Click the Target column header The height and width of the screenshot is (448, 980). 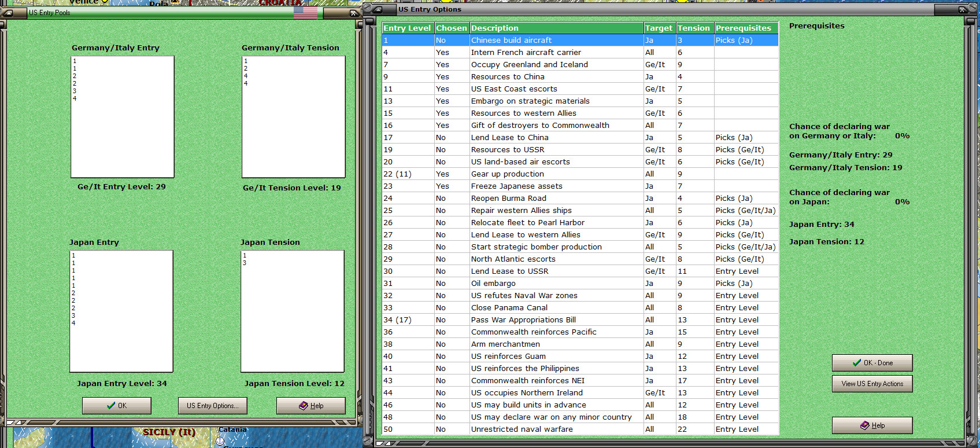click(660, 28)
